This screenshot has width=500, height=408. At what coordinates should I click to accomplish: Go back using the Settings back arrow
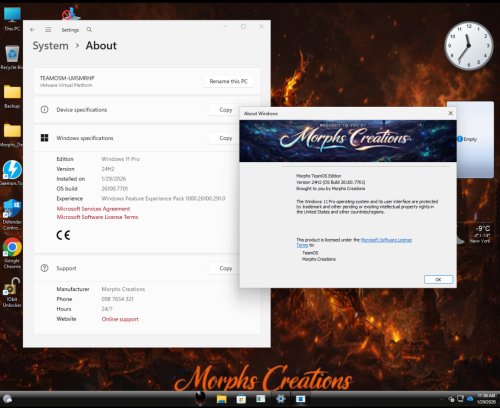pos(32,30)
